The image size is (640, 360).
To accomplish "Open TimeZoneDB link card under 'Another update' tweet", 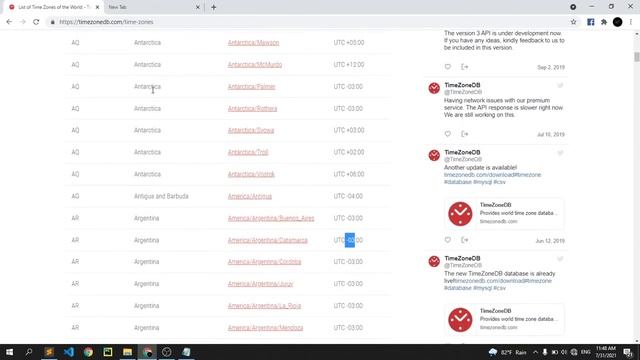I will point(504,213).
